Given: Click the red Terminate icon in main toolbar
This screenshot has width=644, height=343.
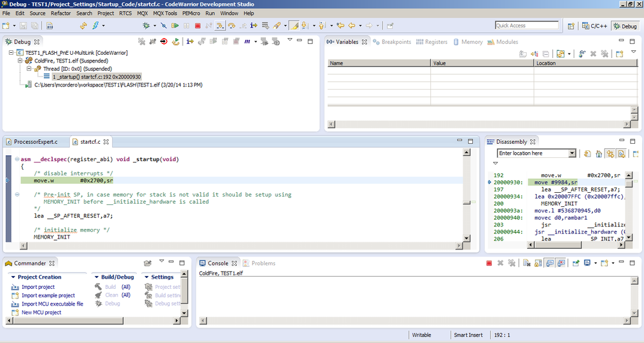Looking at the screenshot, I should click(x=197, y=26).
